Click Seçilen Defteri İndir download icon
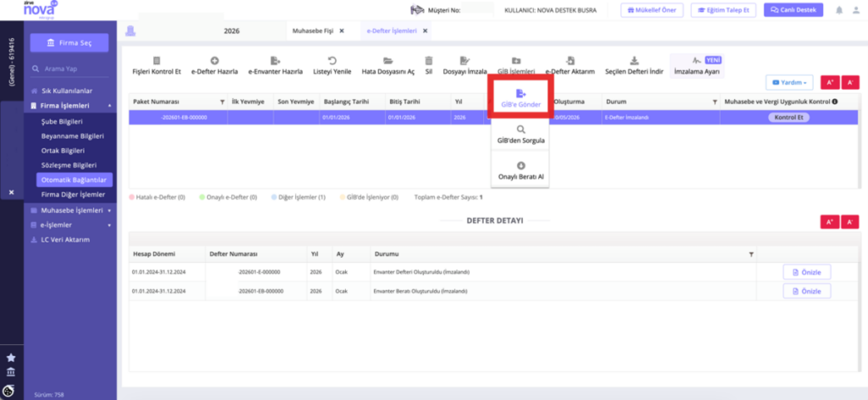The width and height of the screenshot is (868, 400). (634, 61)
